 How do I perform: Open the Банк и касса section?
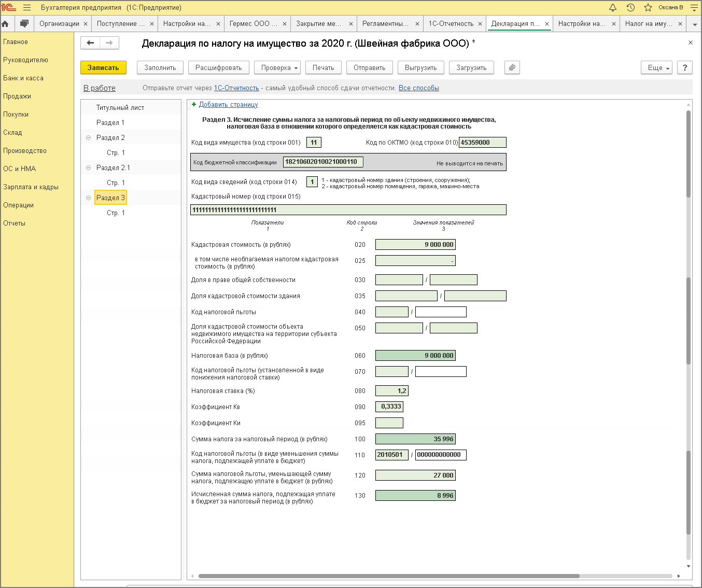pyautogui.click(x=23, y=78)
